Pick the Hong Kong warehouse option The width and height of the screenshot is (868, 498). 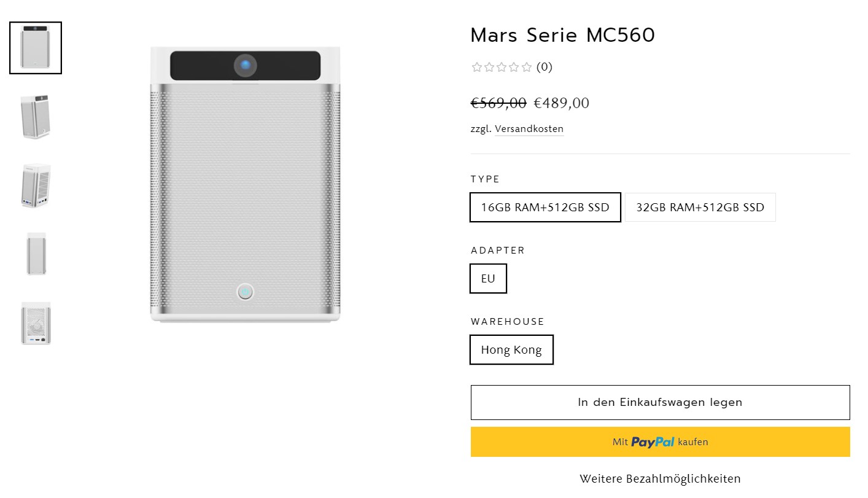click(511, 350)
